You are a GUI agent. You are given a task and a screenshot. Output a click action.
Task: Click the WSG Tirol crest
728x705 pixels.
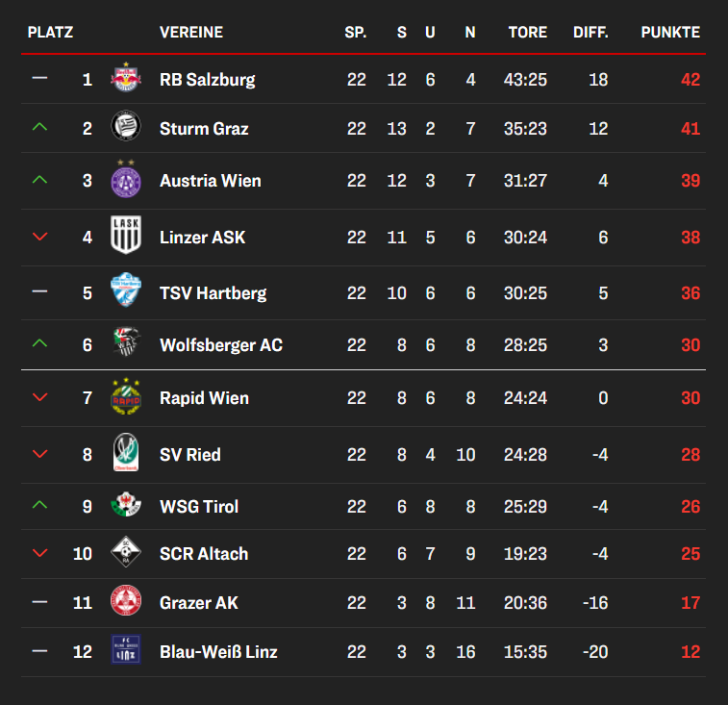tap(126, 506)
